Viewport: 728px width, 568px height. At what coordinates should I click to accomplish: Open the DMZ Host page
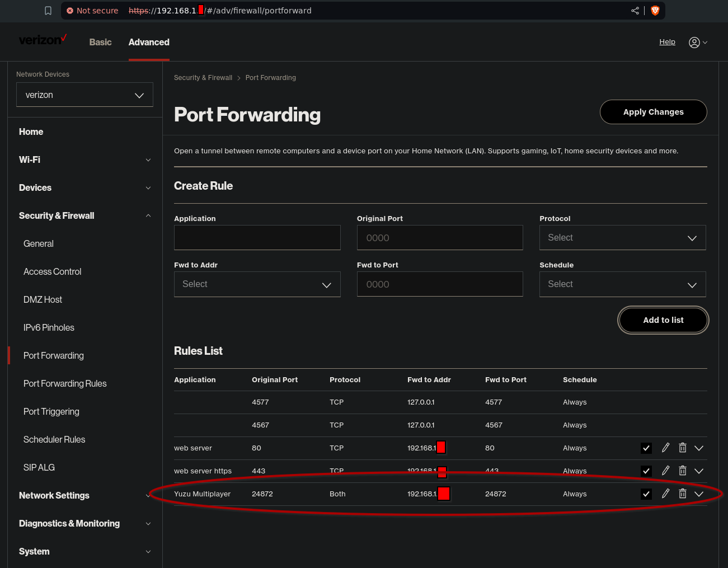click(x=43, y=299)
